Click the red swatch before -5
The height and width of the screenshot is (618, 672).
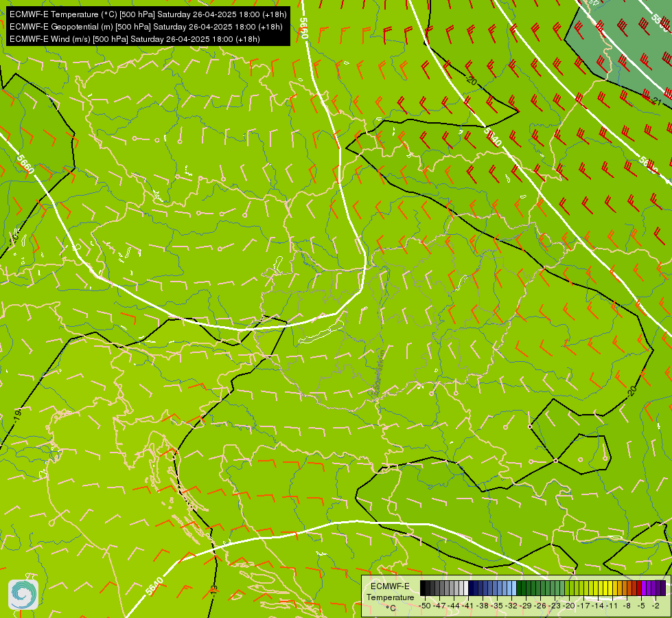click(638, 588)
